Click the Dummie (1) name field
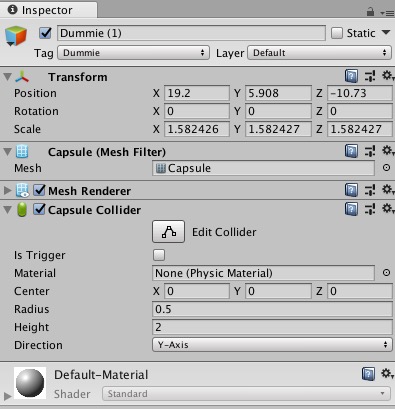This screenshot has height=409, width=395. point(191,33)
